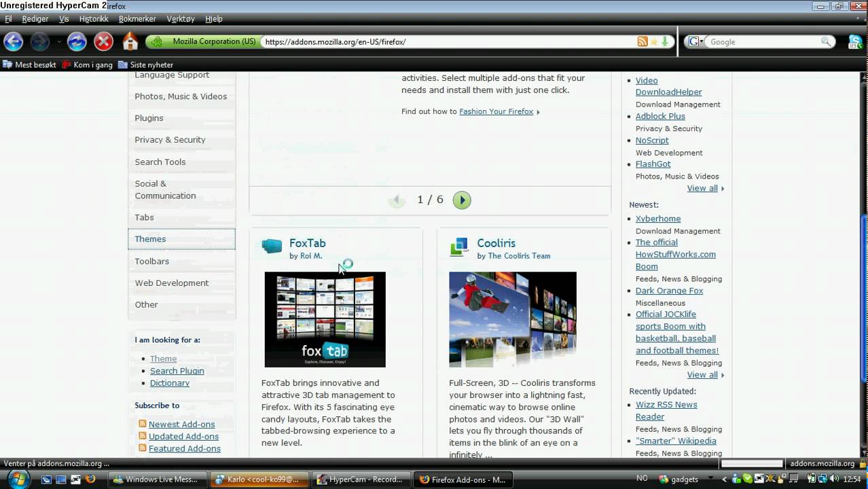This screenshot has width=868, height=489.
Task: Bookmark this page with the star icon
Action: click(654, 41)
